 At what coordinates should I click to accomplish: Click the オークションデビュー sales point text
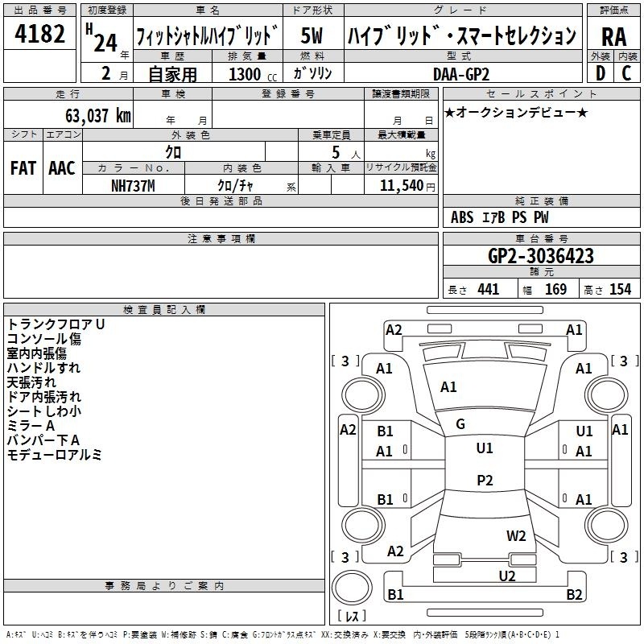(x=515, y=112)
